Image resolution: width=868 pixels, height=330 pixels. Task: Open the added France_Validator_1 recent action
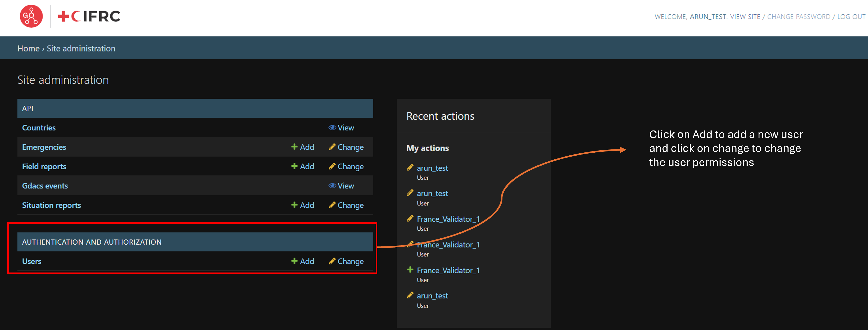point(448,270)
